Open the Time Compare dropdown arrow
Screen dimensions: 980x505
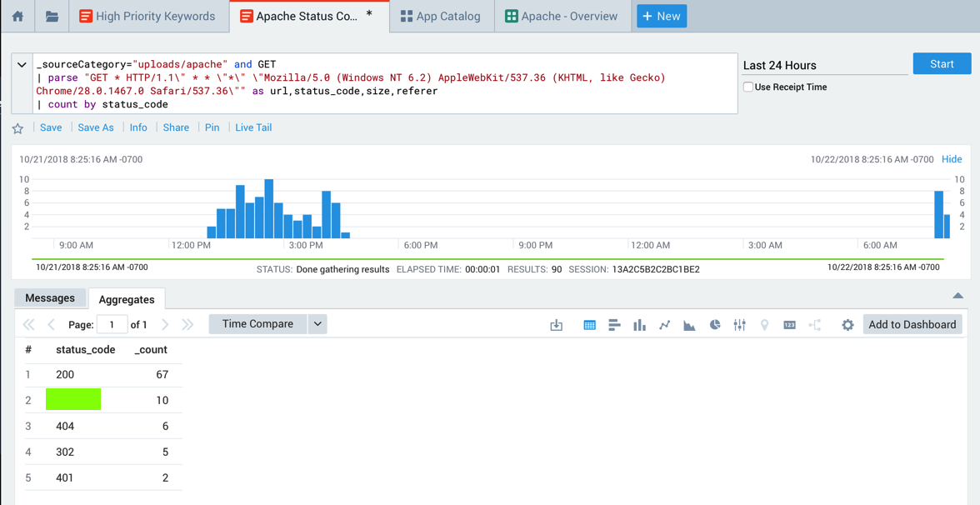pyautogui.click(x=317, y=324)
